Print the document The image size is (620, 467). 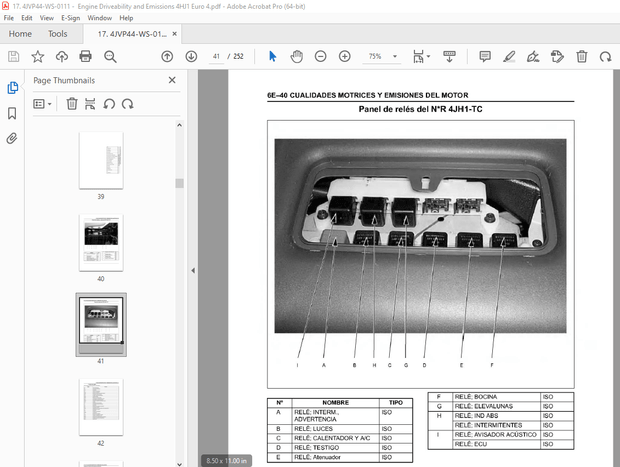coord(85,57)
